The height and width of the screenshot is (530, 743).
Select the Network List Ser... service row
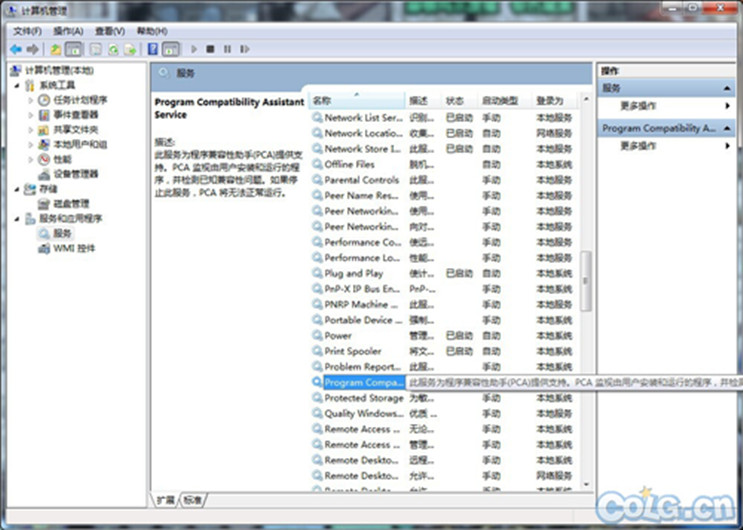(x=442, y=118)
